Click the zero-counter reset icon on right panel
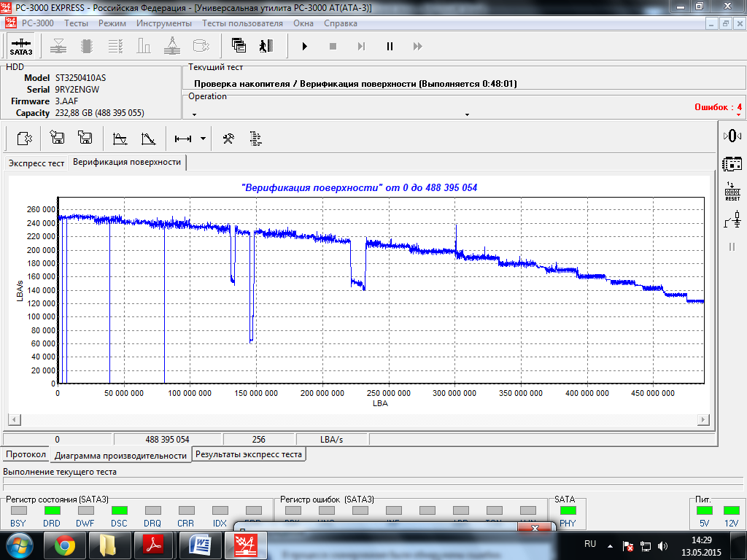Viewport: 747px width, 560px height. [732, 136]
